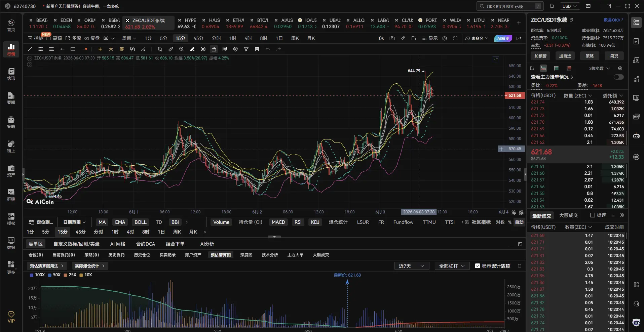
Task: Click the add new tab plus icon
Action: click(519, 23)
